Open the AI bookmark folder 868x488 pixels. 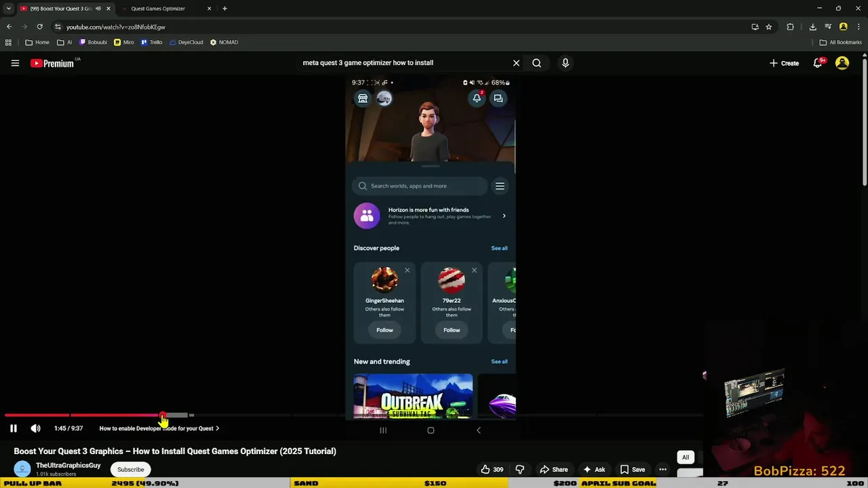[x=64, y=42]
